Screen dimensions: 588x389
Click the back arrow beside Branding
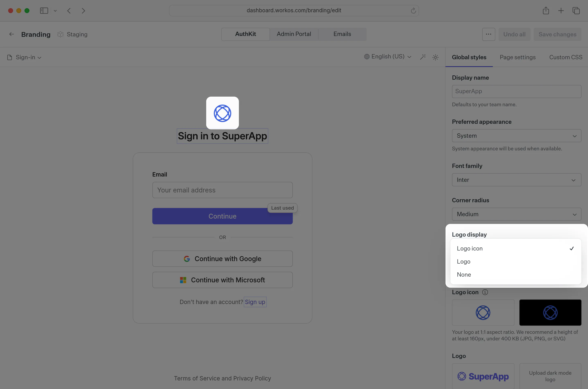11,34
